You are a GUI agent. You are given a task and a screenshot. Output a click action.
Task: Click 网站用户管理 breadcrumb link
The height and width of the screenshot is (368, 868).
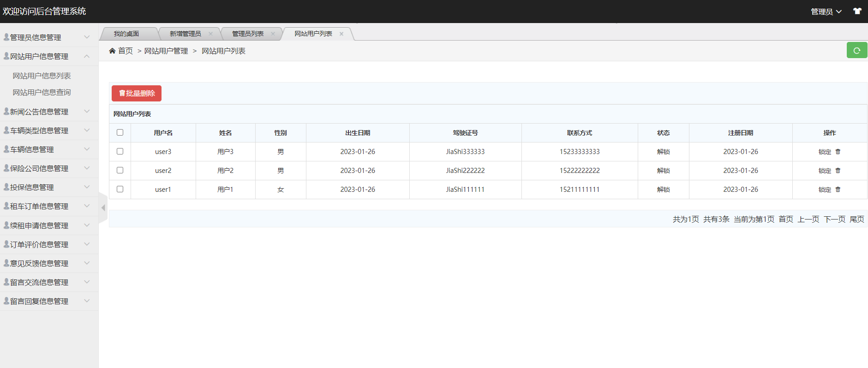point(166,51)
